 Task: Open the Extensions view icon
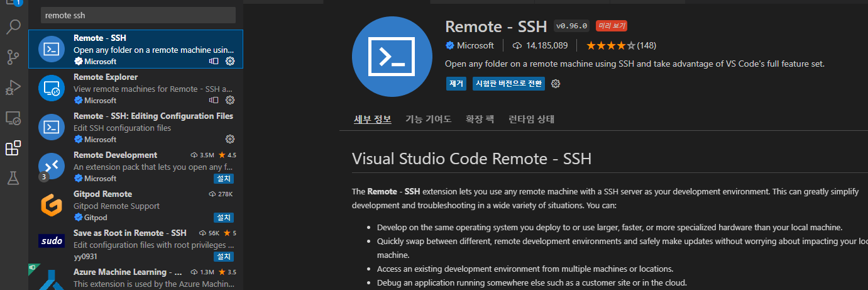pos(13,148)
